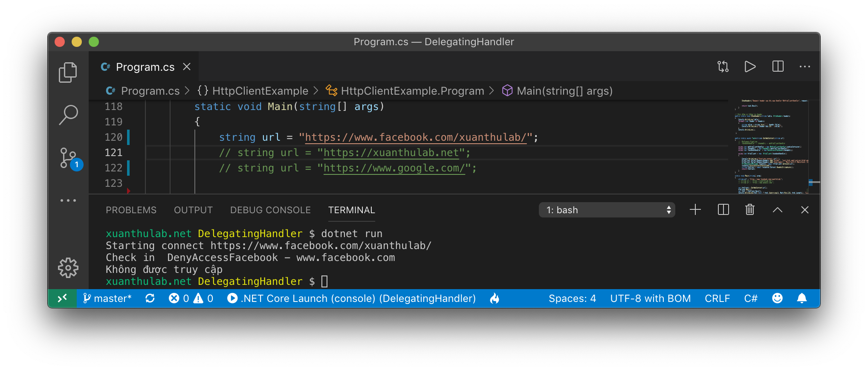Open errors and warnings count in status bar
868x371 pixels.
[x=191, y=299]
